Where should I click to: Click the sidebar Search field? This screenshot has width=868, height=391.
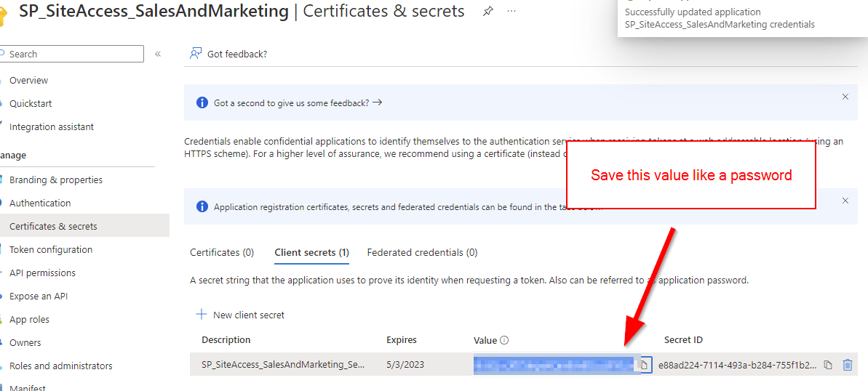tap(75, 54)
